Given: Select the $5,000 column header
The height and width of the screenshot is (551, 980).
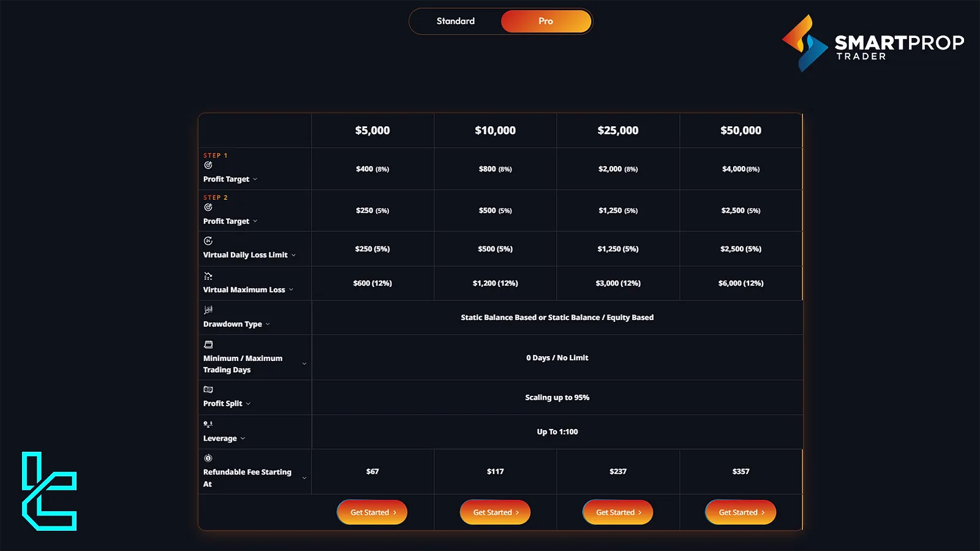Looking at the screenshot, I should click(372, 131).
